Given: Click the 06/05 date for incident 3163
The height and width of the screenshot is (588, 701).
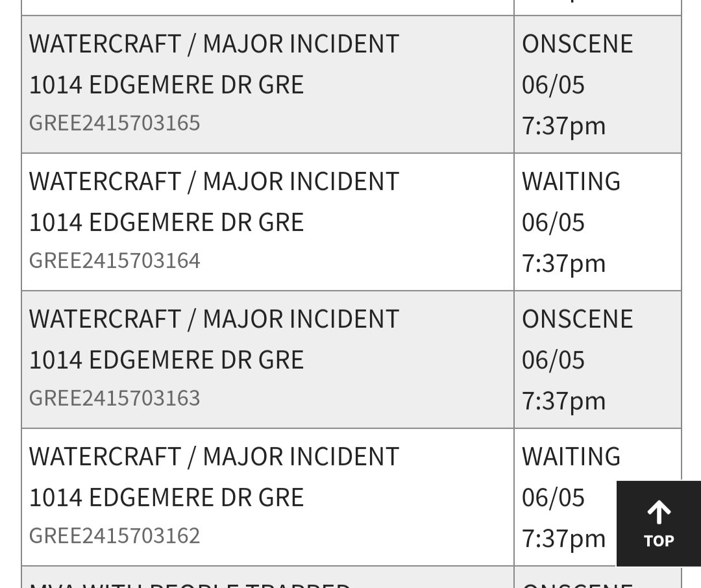Looking at the screenshot, I should pos(553,360).
